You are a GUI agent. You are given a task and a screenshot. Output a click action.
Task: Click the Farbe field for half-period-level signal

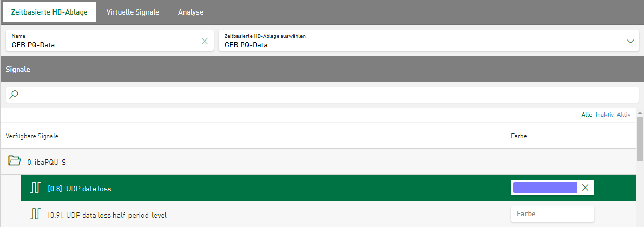pos(552,213)
